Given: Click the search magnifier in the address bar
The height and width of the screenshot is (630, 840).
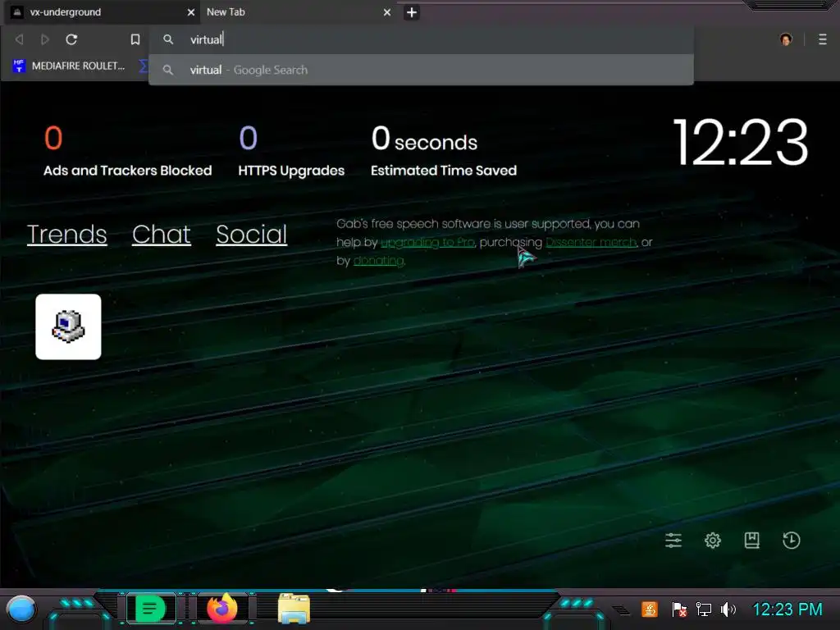Looking at the screenshot, I should (168, 39).
